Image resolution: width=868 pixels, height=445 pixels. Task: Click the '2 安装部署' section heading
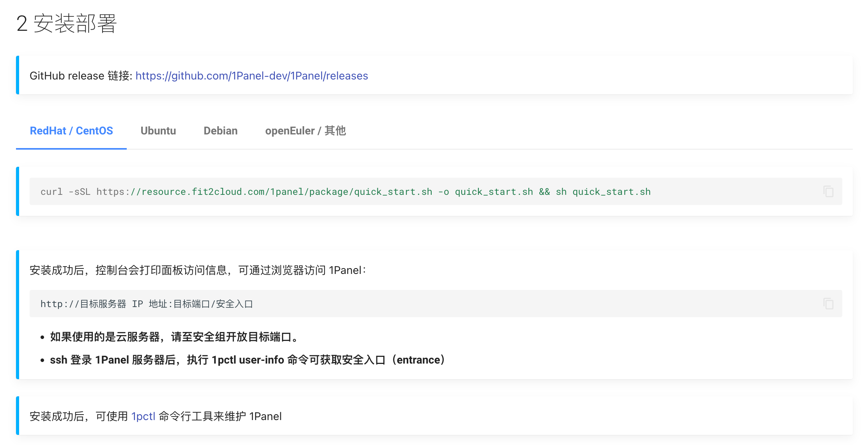[66, 23]
